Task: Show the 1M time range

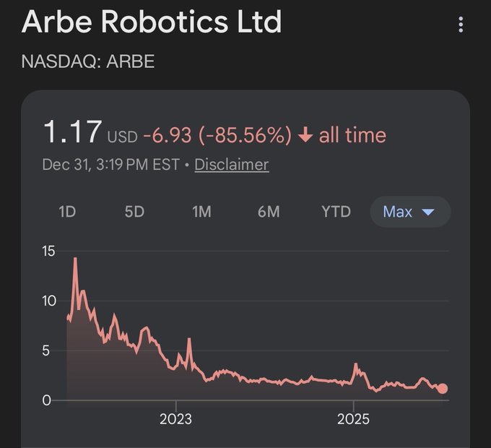Action: click(201, 212)
